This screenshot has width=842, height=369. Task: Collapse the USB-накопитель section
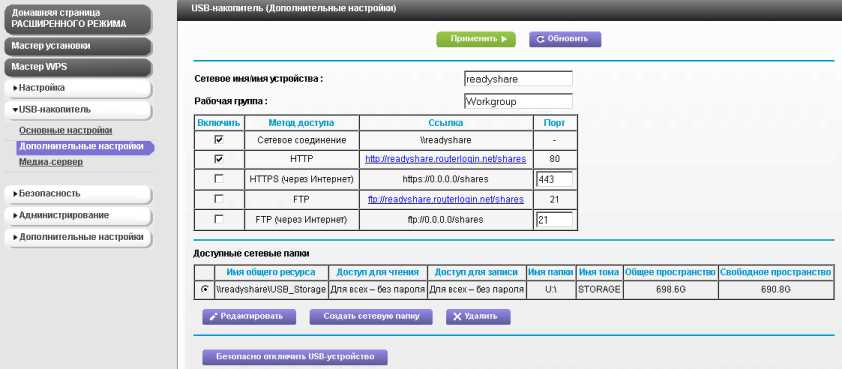point(78,110)
